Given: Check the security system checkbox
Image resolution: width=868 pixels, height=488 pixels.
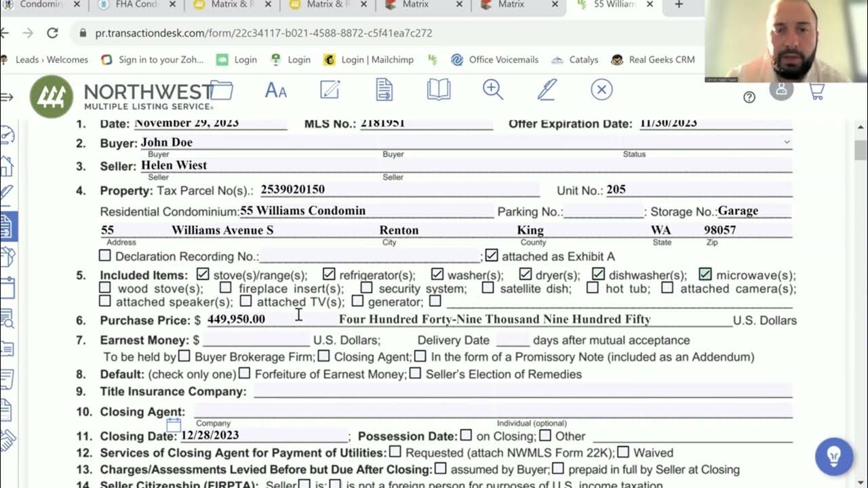Looking at the screenshot, I should coord(366,287).
